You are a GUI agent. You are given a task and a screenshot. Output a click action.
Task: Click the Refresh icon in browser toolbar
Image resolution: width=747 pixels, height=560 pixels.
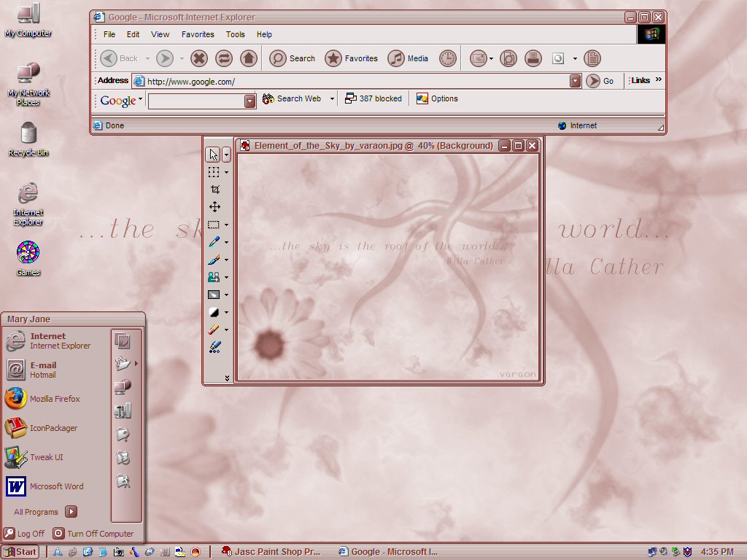tap(224, 58)
